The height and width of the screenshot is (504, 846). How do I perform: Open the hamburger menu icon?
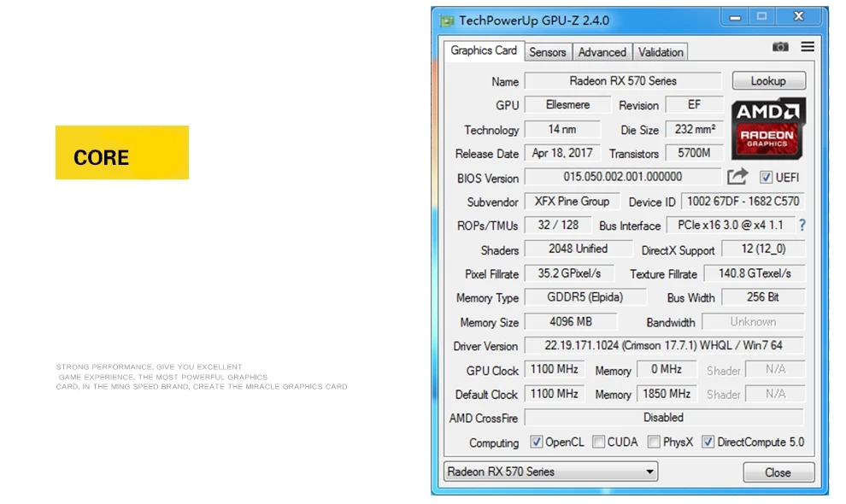point(808,47)
